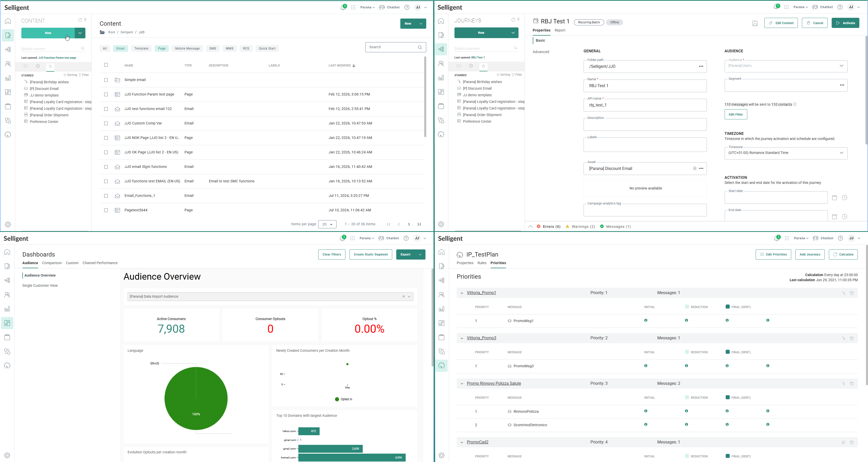Click the Chatbot icon in the Dashboards window
The height and width of the screenshot is (462, 868).
(381, 238)
